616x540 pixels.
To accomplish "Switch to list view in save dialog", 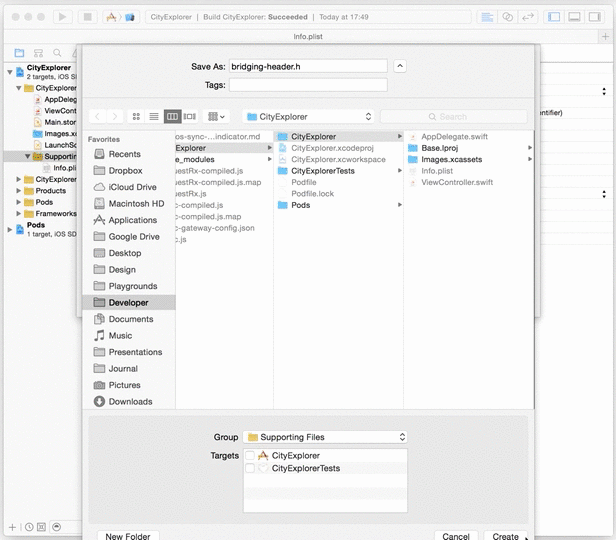I will 154,117.
